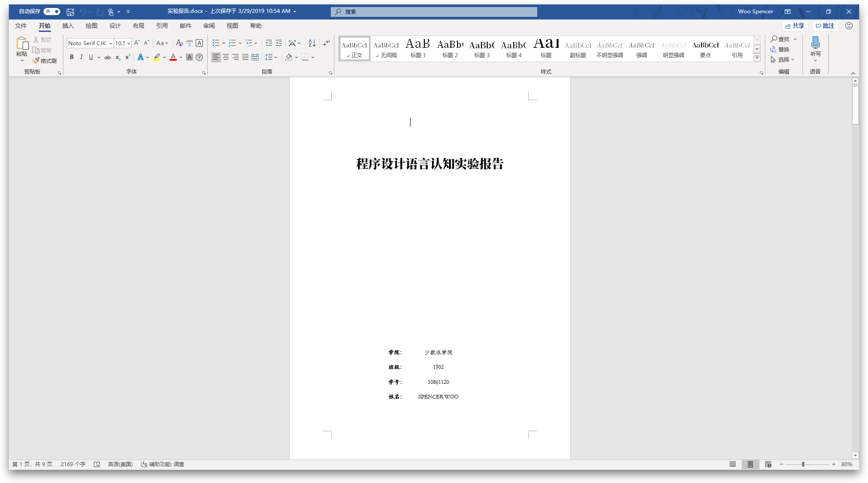868x483 pixels.
Task: Open the numbered list dropdown arrow
Action: coord(240,43)
